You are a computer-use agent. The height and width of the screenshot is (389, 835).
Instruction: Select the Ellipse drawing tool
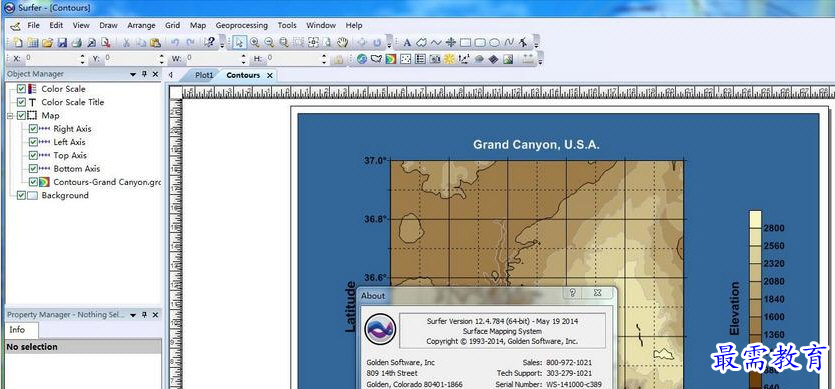[x=494, y=43]
